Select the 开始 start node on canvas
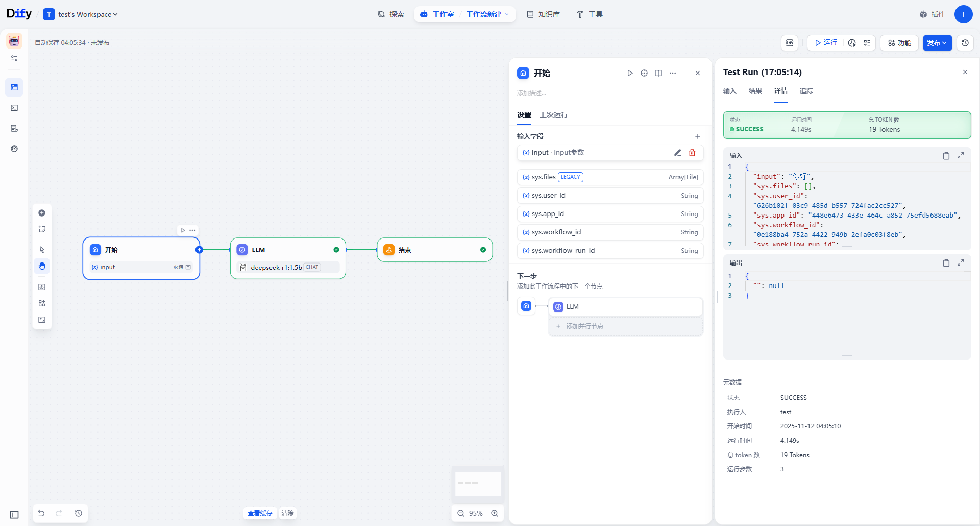The height and width of the screenshot is (526, 980). [141, 258]
